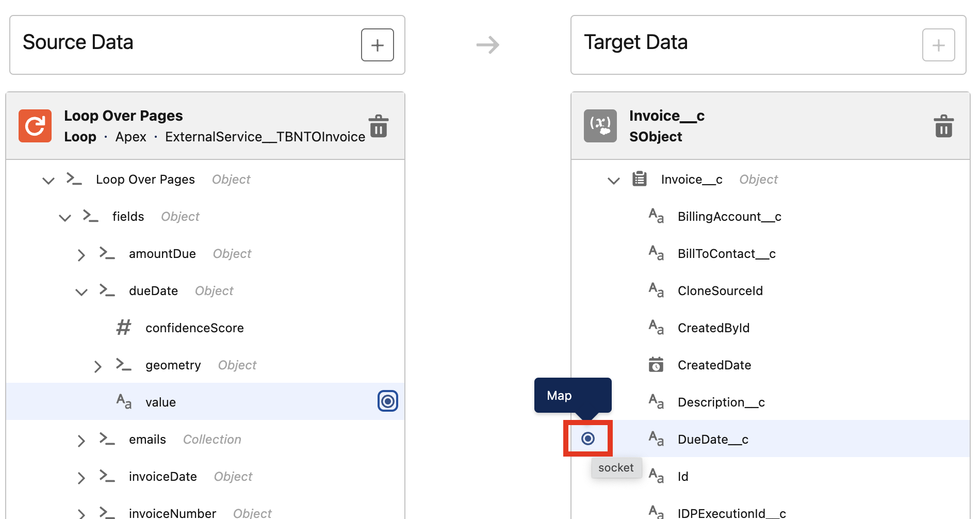Click the ExternalService__TBNTOInvoice label

coord(265,137)
